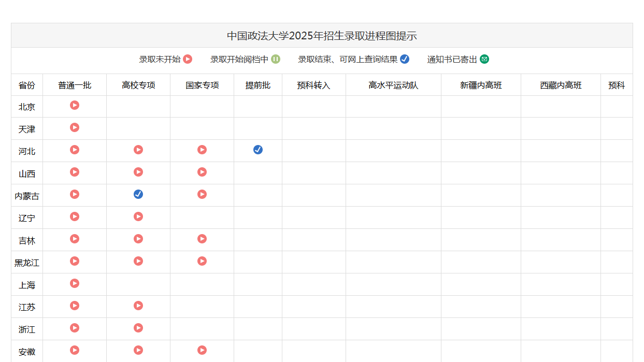Click the 预科转入 column header
644x362 pixels.
pyautogui.click(x=313, y=85)
